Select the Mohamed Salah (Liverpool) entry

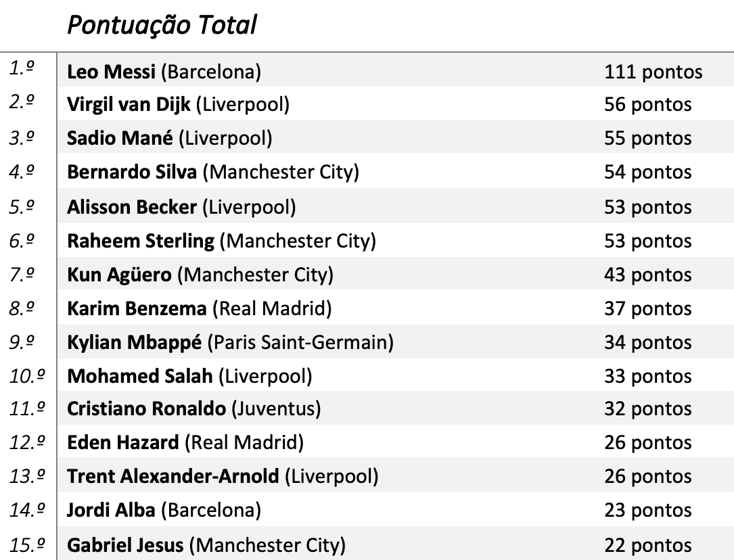click(189, 376)
